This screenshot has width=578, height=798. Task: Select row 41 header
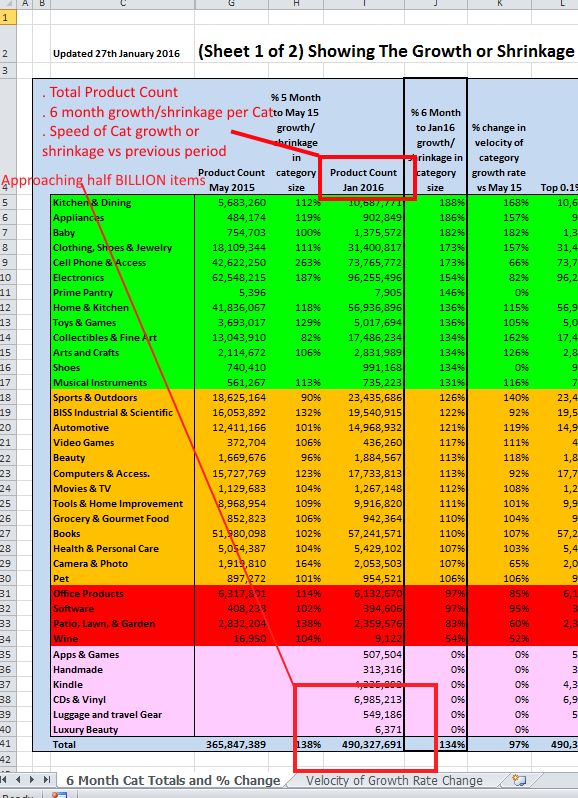pyautogui.click(x=6, y=744)
